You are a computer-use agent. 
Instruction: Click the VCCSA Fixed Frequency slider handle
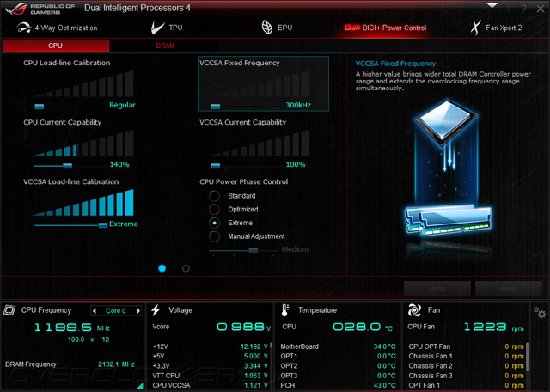(x=216, y=107)
